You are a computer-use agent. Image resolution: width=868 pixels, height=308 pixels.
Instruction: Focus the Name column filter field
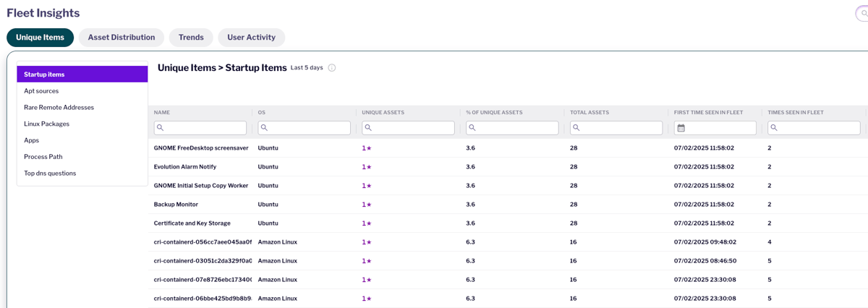pyautogui.click(x=200, y=128)
